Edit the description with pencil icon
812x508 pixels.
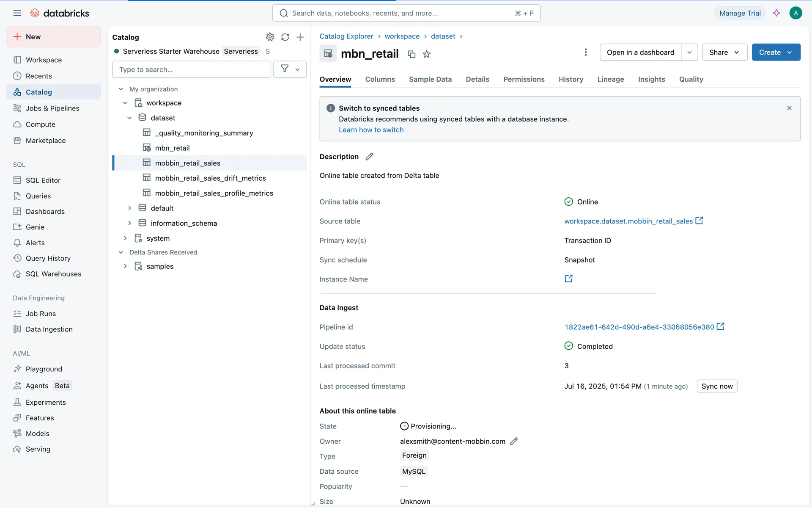[x=369, y=157]
